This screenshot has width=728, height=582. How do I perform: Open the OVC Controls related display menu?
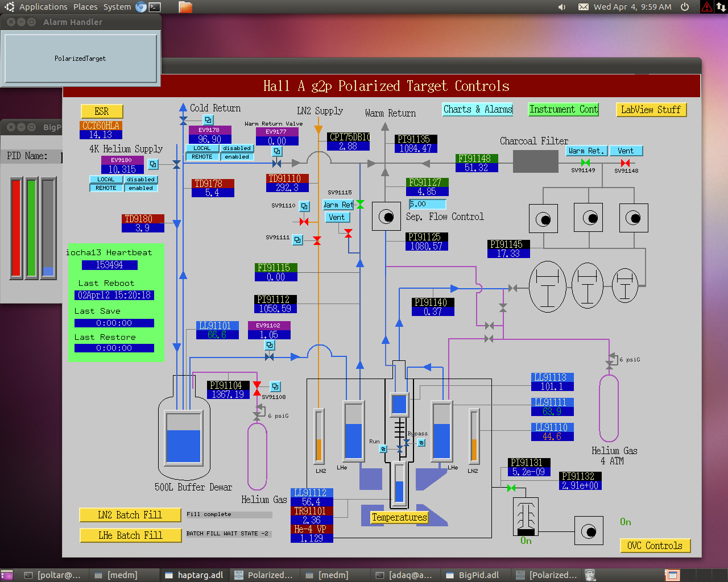[x=655, y=546]
